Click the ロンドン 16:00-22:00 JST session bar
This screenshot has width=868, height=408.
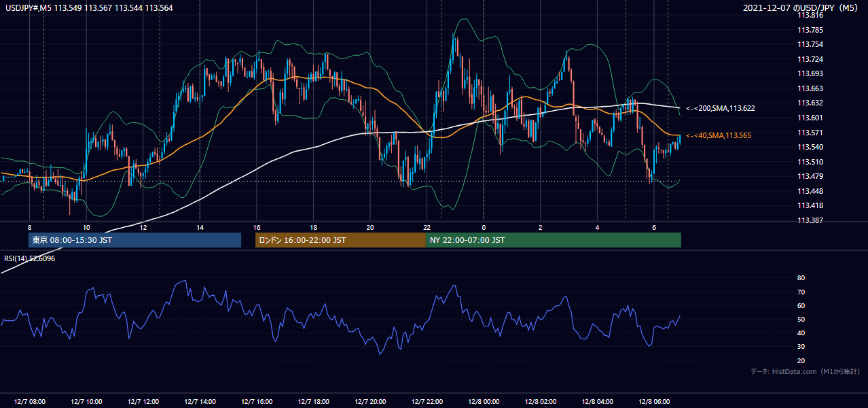pyautogui.click(x=340, y=240)
